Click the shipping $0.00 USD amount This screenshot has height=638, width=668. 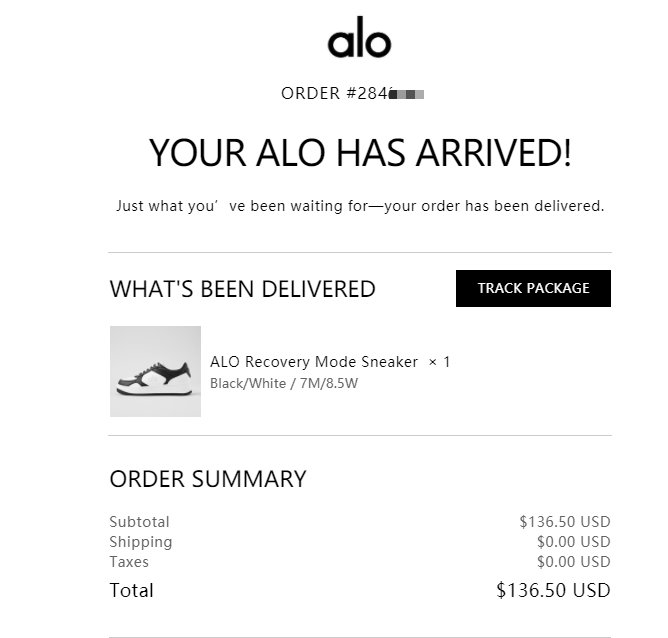[573, 542]
